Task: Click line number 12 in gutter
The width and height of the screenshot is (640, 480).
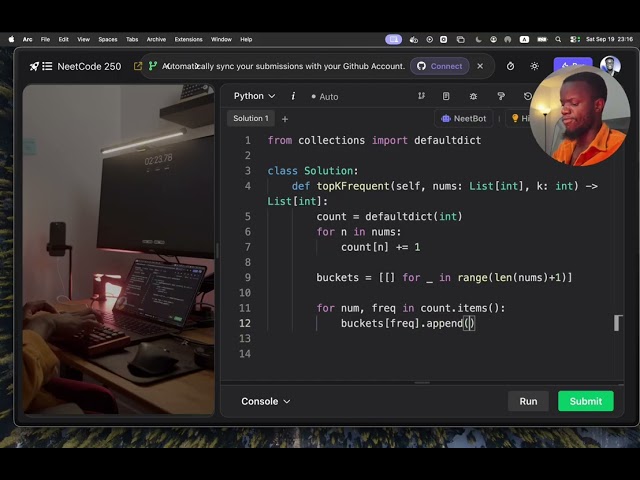Action: pos(244,323)
